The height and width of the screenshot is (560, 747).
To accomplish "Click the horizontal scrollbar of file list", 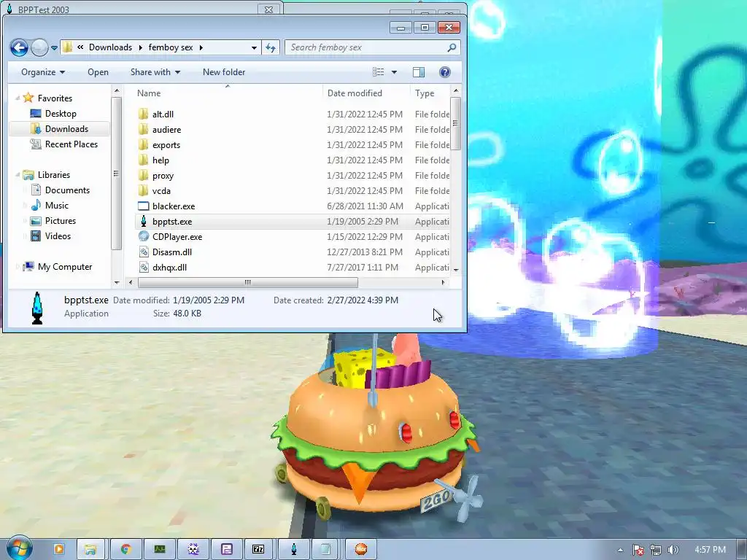I will point(248,282).
